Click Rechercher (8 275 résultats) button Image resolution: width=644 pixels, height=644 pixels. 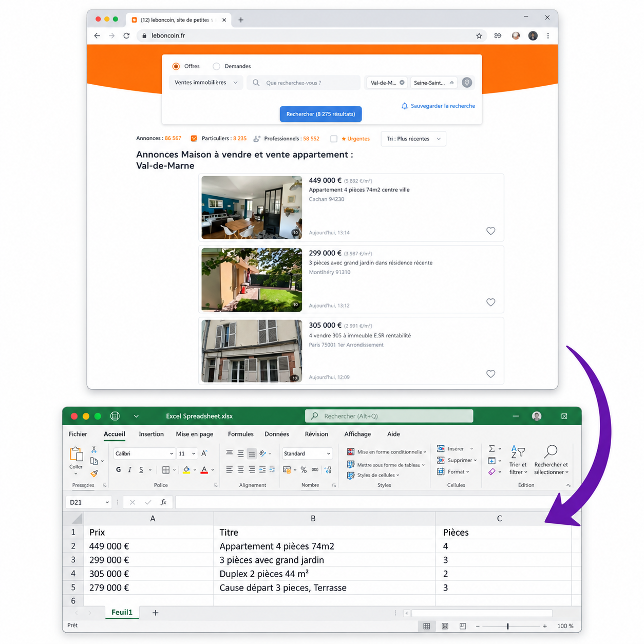321,114
